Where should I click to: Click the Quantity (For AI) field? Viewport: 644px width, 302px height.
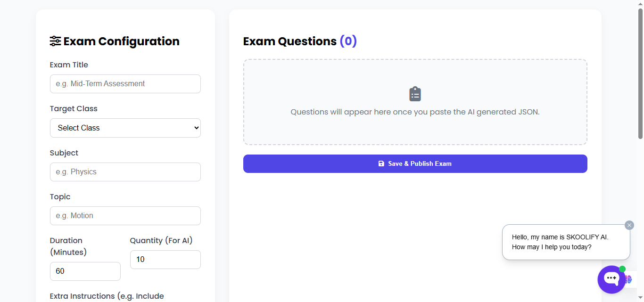pos(165,260)
